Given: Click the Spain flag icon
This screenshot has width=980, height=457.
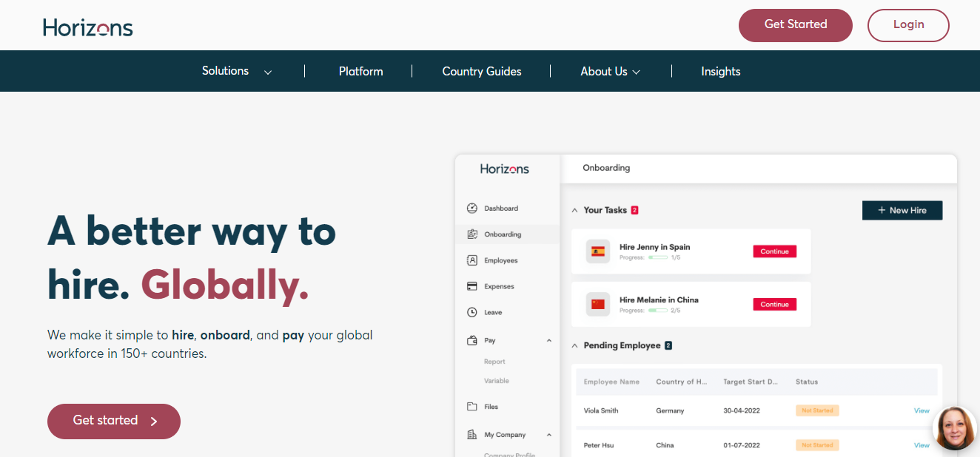Looking at the screenshot, I should click(598, 251).
